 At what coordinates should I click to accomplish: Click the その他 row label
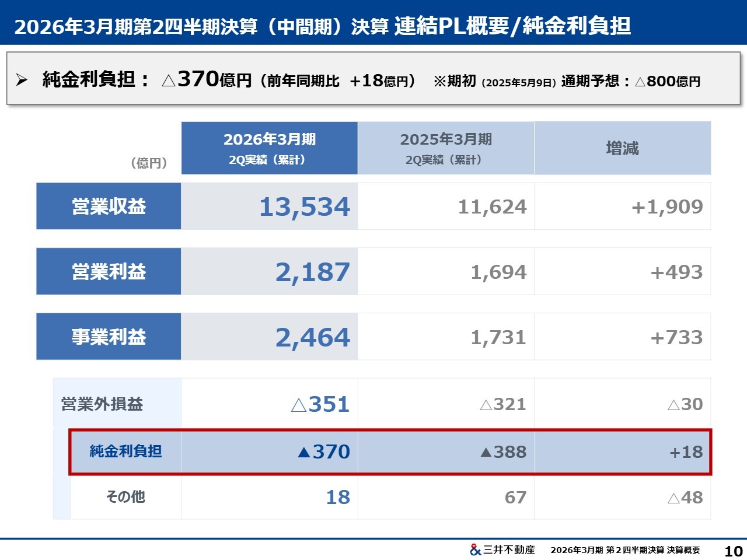[x=125, y=497]
